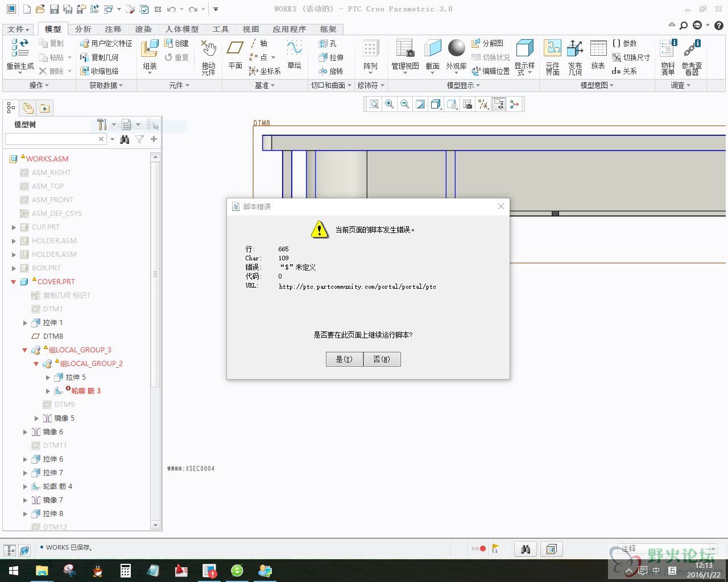Expand the 镜像 6 tree node
The height and width of the screenshot is (582, 728).
[x=25, y=432]
